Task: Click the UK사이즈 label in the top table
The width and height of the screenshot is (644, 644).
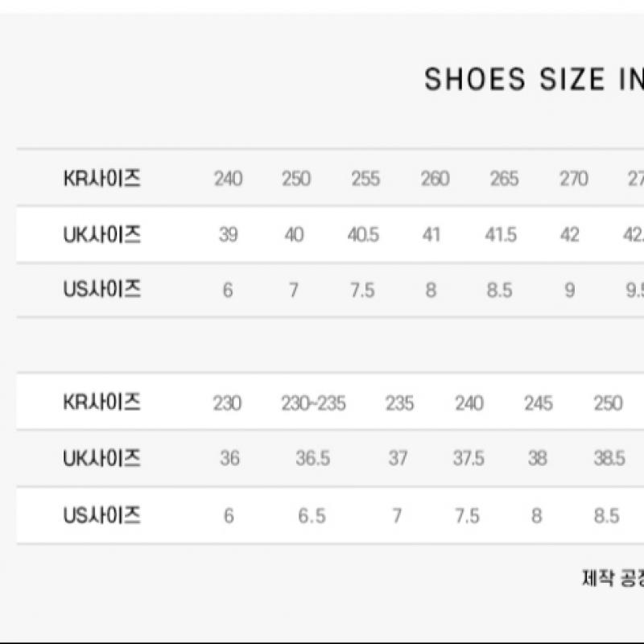Action: coord(102,235)
